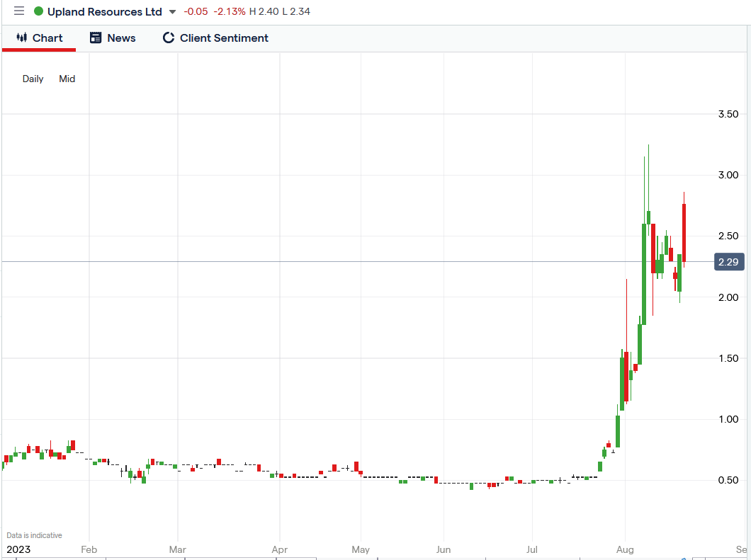The height and width of the screenshot is (560, 751).
Task: Open the Client Sentiment tab
Action: tap(215, 38)
